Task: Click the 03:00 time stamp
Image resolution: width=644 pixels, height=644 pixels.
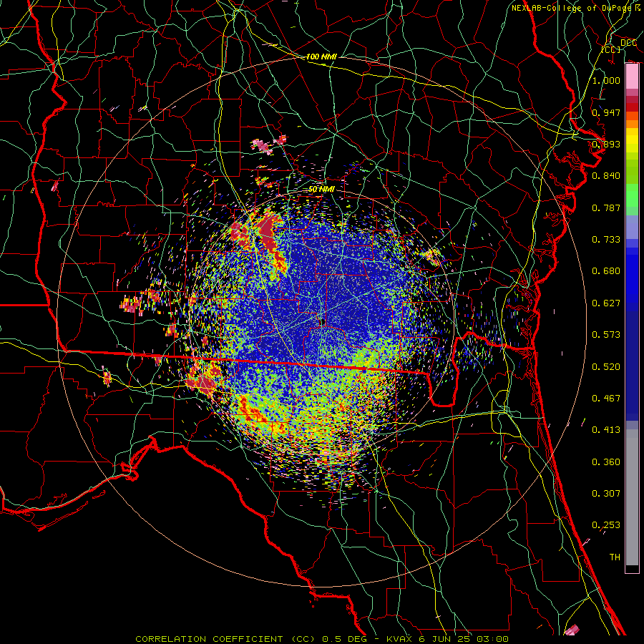Action: coord(492,639)
